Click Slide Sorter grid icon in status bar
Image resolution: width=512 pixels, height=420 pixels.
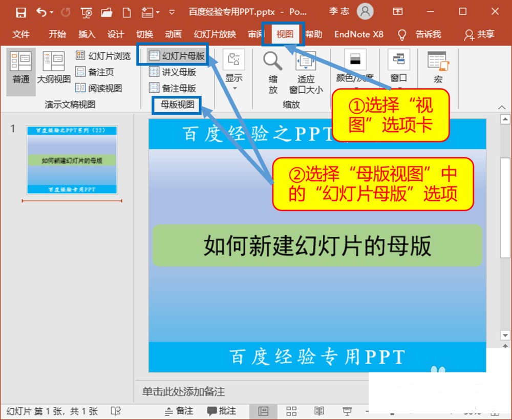click(x=291, y=411)
